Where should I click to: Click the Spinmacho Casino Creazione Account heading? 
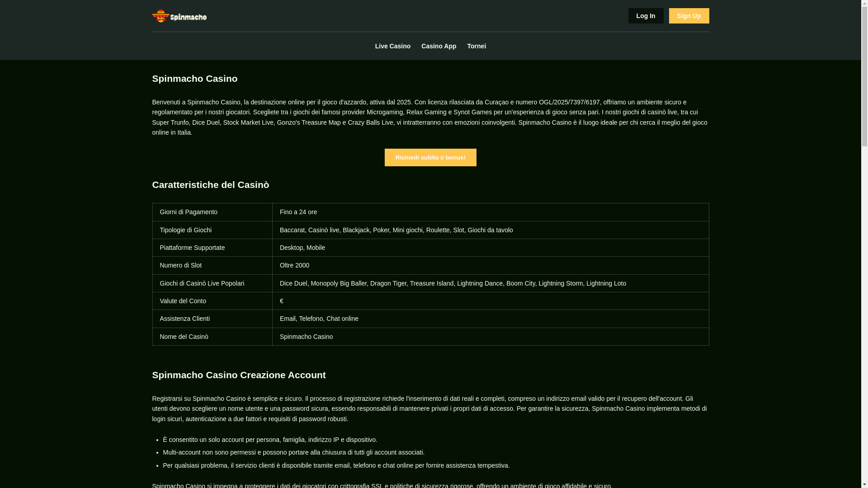[x=239, y=375]
